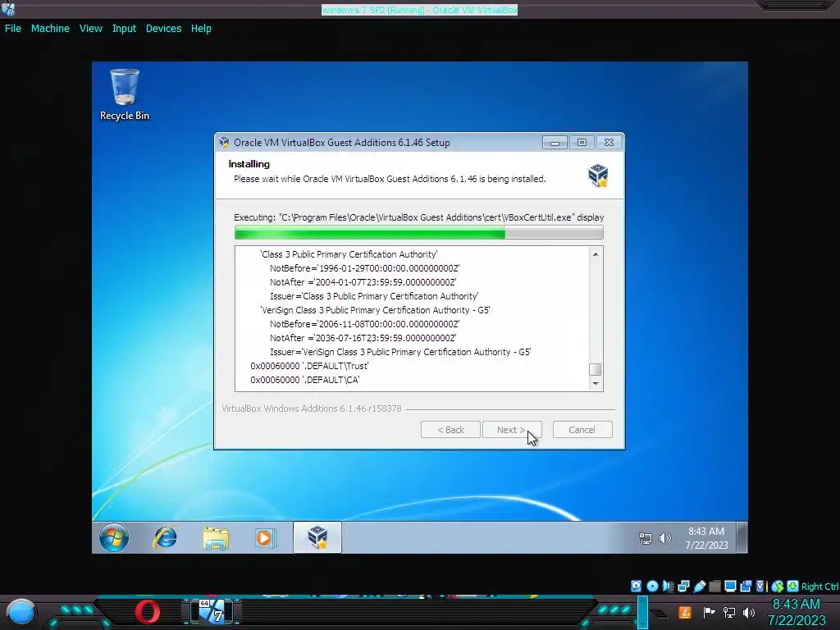Open VirtualBox Help menu

pyautogui.click(x=201, y=29)
